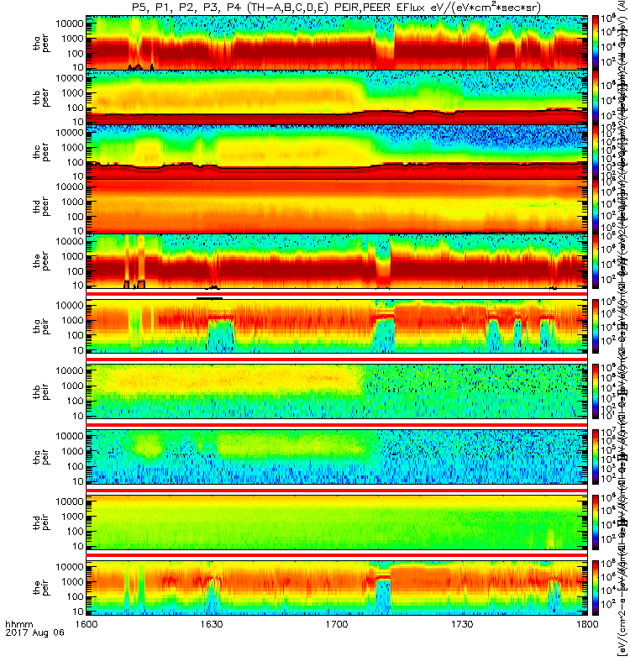The image size is (630, 672).
Task: Click the 1730 time axis label
Action: point(462,624)
